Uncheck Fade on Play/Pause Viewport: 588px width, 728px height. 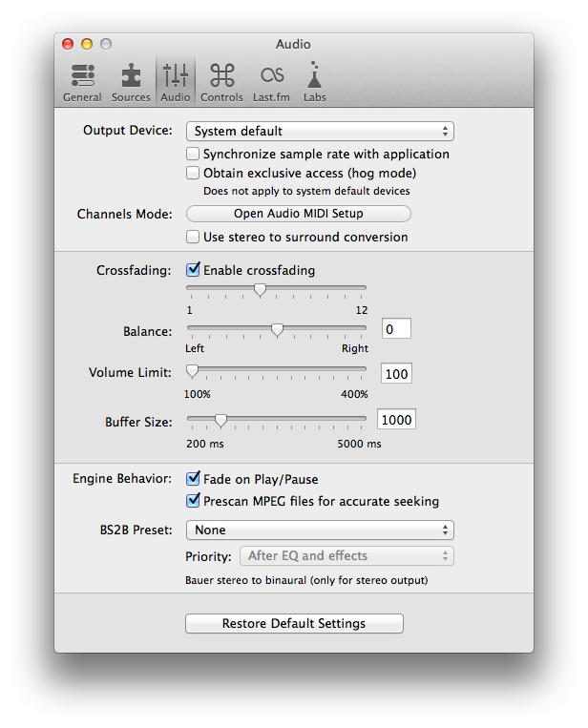click(x=193, y=479)
